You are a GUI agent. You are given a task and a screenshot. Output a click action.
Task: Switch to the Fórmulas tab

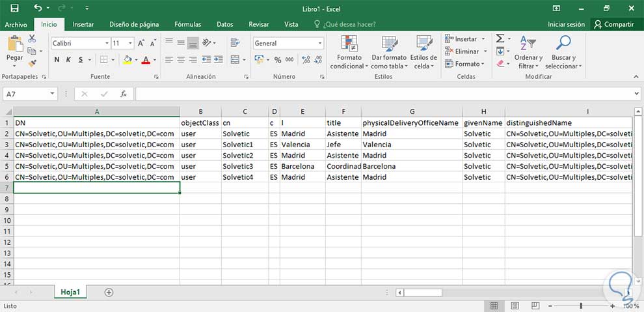[188, 24]
